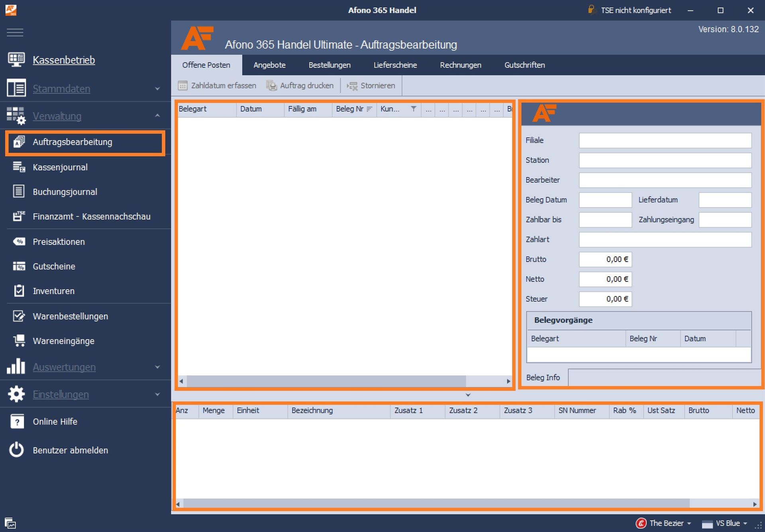Click the Auswertungen bar chart icon

[16, 366]
